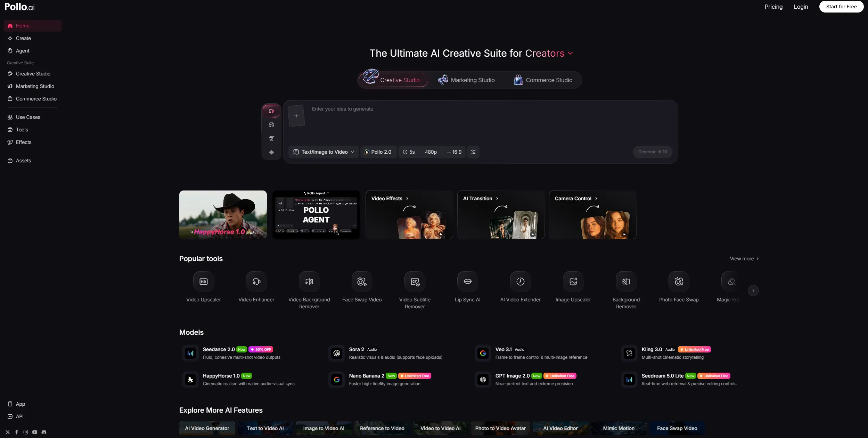Image resolution: width=868 pixels, height=438 pixels.
Task: Expand the Creators audience chevron
Action: [x=570, y=53]
